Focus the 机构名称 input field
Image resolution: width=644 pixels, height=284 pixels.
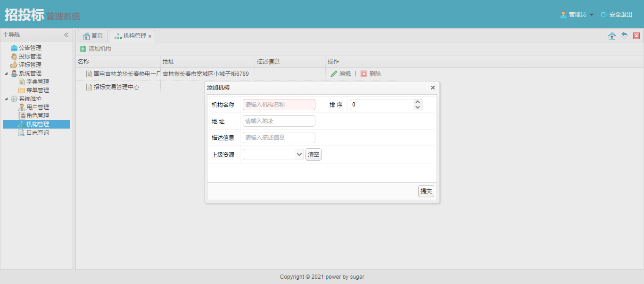(279, 105)
